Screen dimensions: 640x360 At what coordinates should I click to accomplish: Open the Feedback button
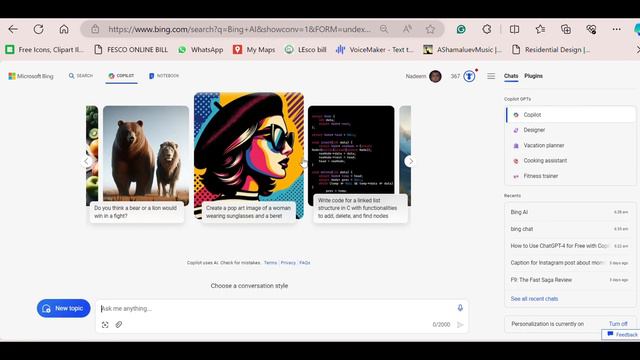pos(622,334)
